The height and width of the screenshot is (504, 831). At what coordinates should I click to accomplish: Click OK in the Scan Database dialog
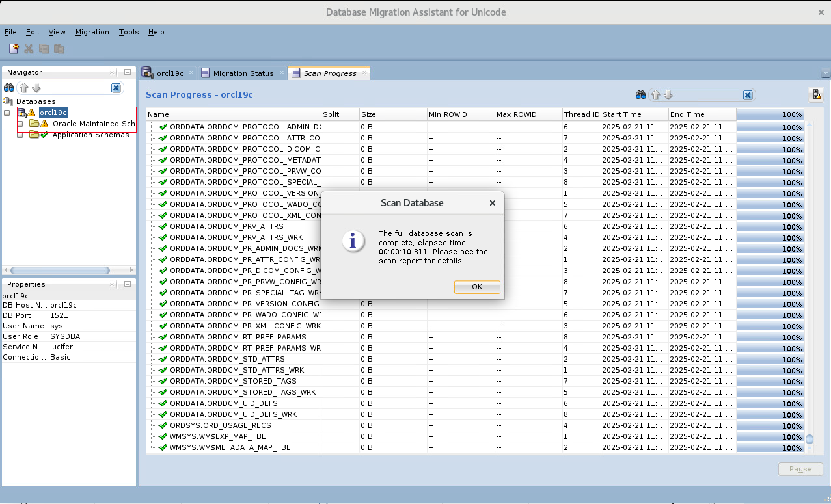coord(477,287)
